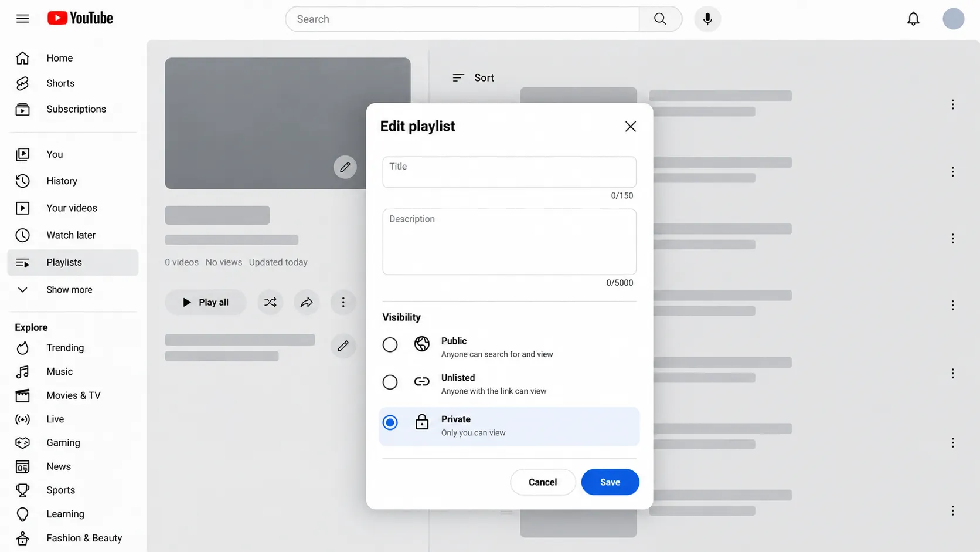
Task: Share the playlist arrow icon
Action: tap(307, 302)
